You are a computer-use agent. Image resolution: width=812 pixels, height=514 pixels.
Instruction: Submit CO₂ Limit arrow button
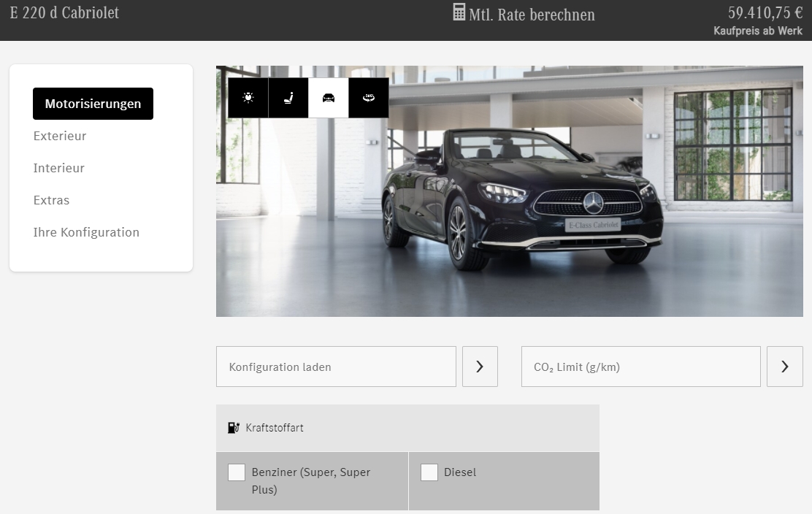coord(784,367)
